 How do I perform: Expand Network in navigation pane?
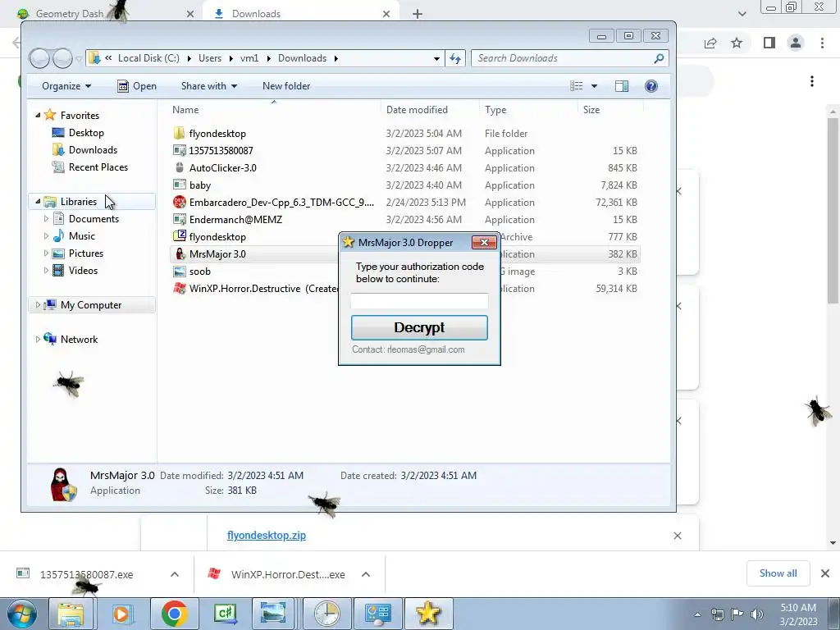point(38,339)
